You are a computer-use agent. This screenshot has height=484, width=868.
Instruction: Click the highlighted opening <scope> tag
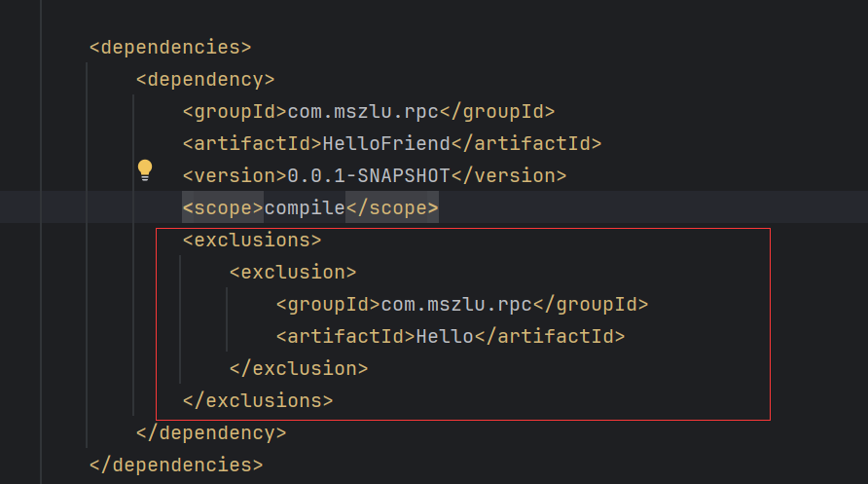click(223, 208)
